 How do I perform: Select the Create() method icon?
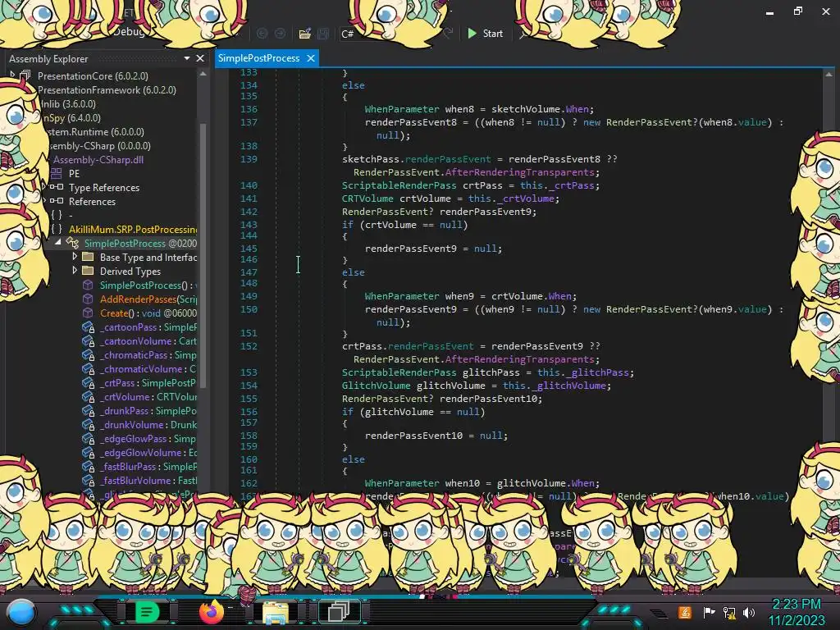pyautogui.click(x=88, y=313)
